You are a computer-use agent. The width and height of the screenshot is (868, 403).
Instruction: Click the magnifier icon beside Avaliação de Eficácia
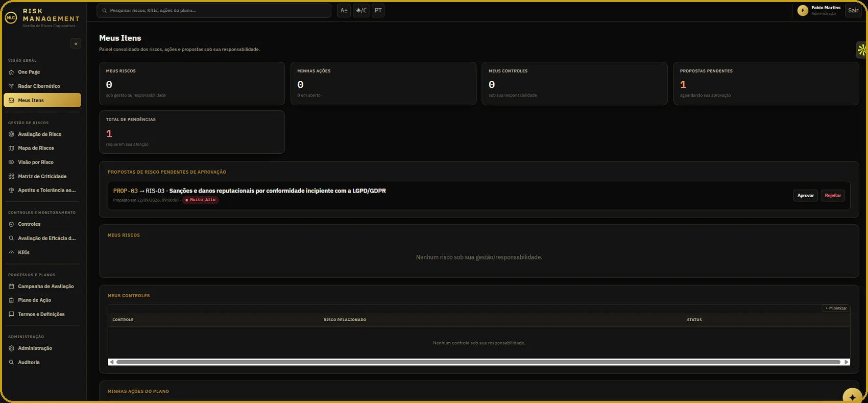coord(11,238)
